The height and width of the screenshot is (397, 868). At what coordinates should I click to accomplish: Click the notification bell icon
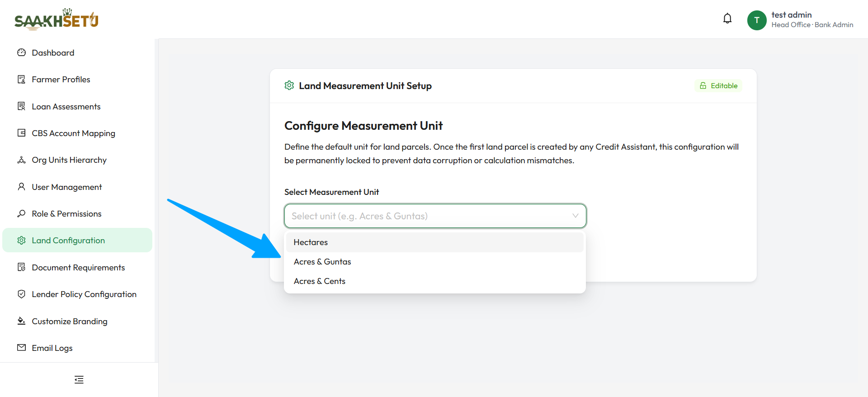727,19
